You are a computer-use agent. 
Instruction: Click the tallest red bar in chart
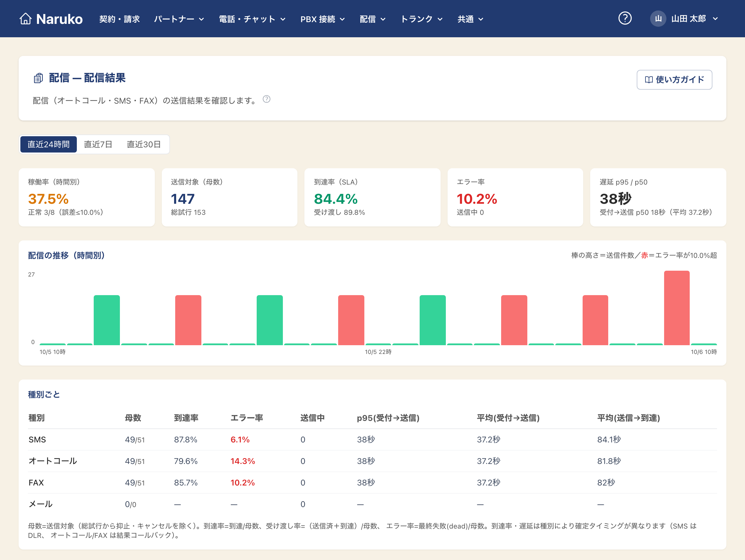(677, 308)
